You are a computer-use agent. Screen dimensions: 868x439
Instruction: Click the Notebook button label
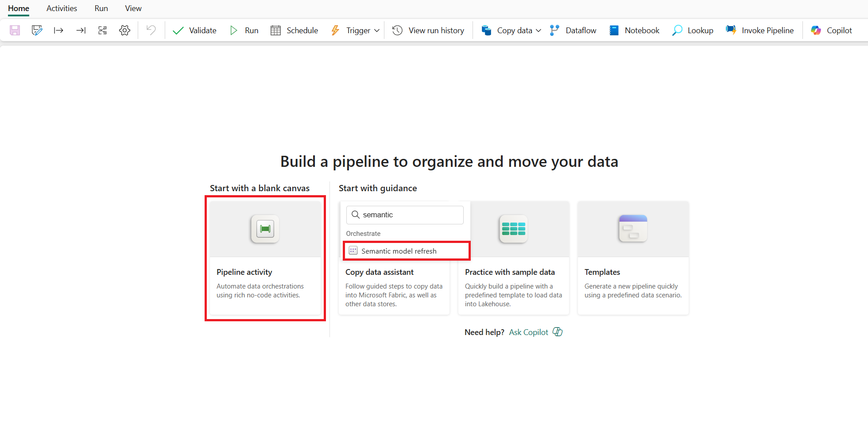point(642,31)
